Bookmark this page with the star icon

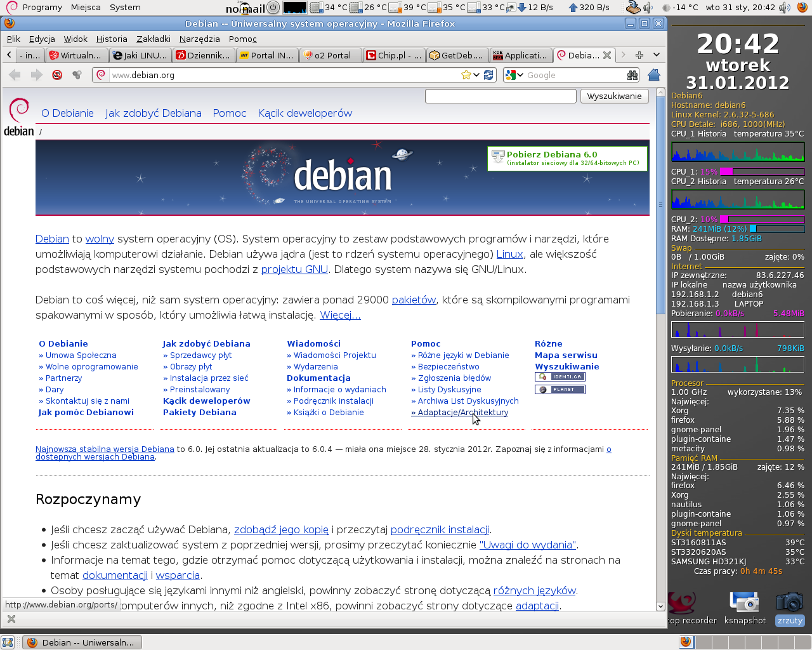coord(466,75)
